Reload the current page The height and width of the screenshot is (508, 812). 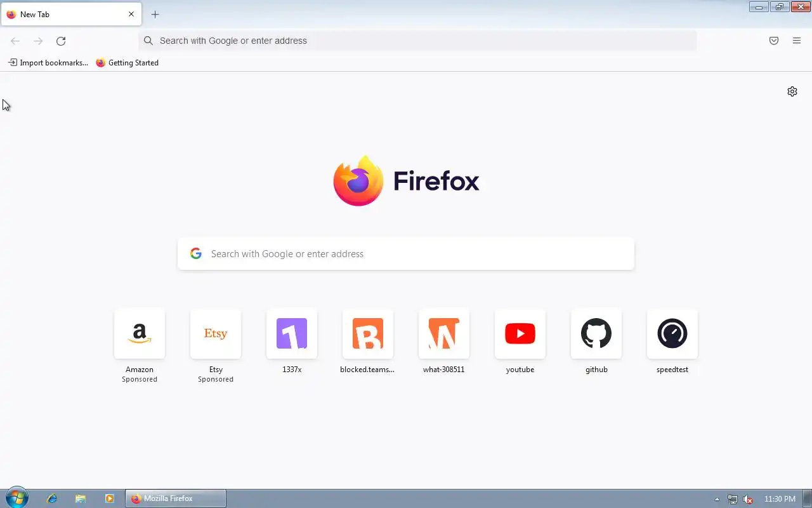click(x=61, y=41)
